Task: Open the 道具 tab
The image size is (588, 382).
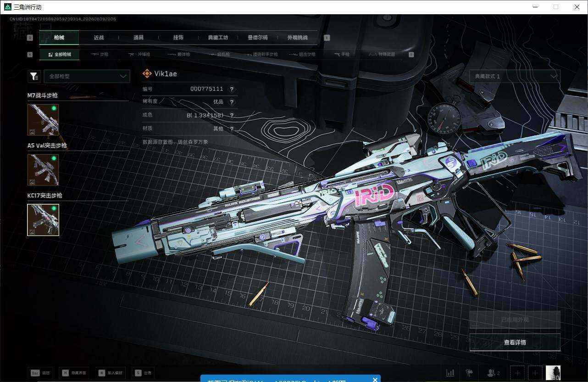Action: 139,38
